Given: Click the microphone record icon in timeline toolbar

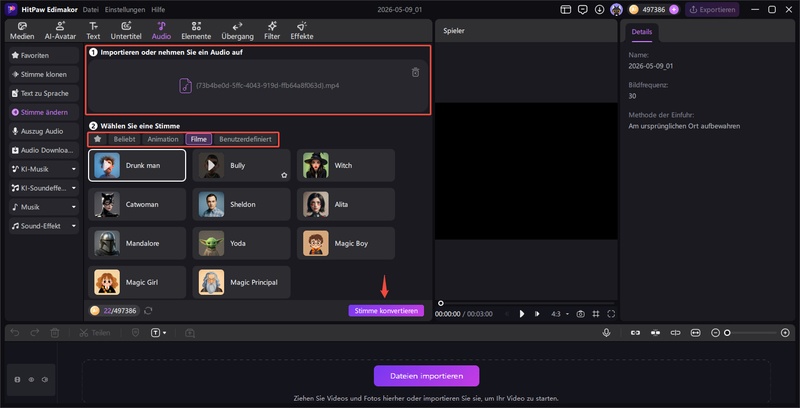Looking at the screenshot, I should click(606, 333).
